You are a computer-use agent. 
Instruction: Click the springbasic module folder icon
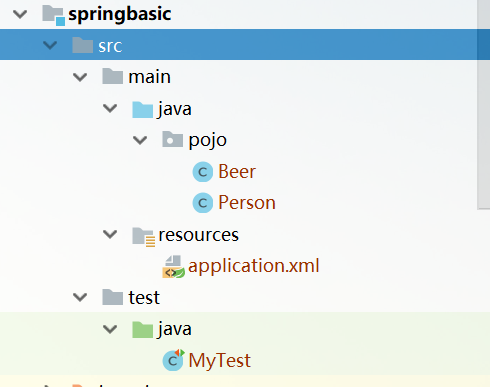tap(53, 15)
